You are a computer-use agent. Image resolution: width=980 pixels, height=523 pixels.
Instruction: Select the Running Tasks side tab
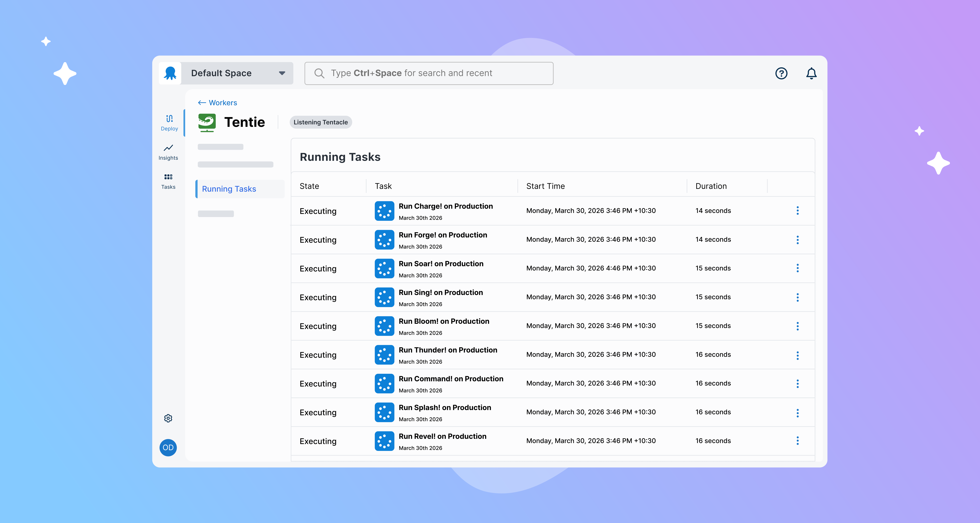[x=240, y=189]
